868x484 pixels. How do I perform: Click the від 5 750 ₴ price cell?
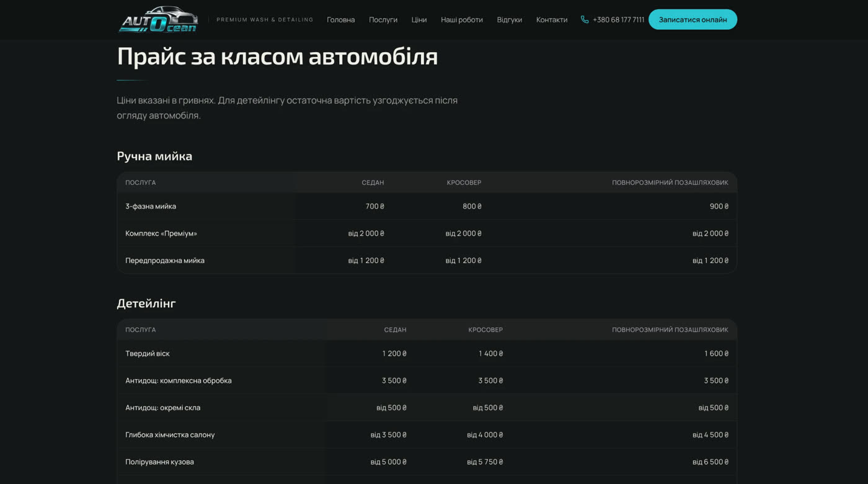[485, 462]
